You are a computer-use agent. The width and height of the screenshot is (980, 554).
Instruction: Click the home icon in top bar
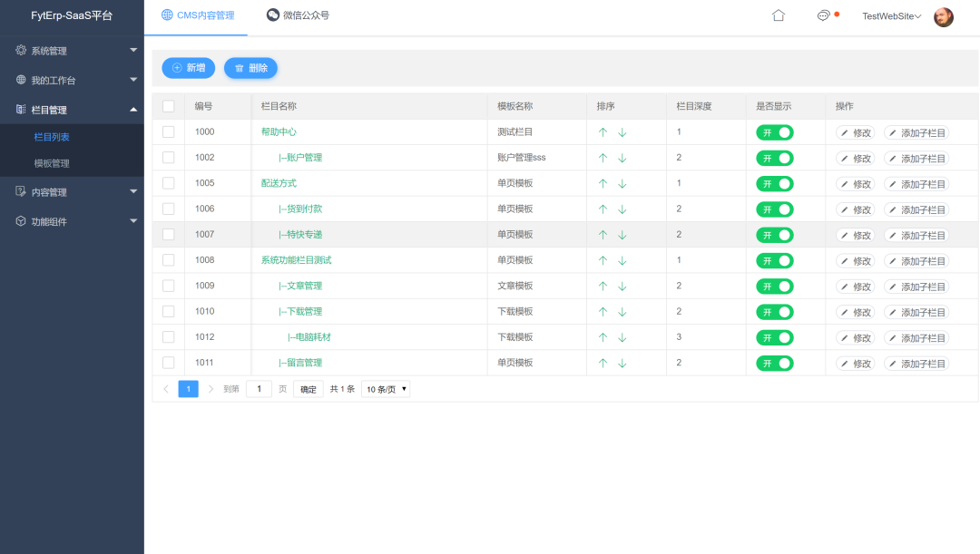tap(778, 15)
